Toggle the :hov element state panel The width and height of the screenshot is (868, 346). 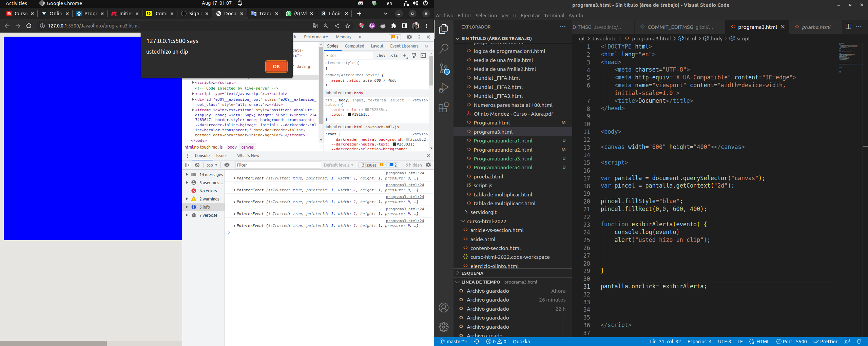click(x=381, y=56)
